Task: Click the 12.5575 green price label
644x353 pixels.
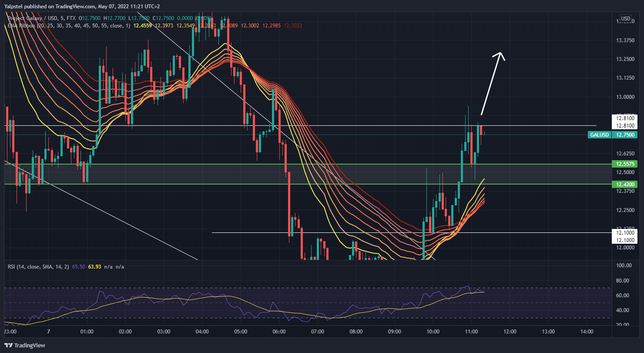Action: coord(624,164)
